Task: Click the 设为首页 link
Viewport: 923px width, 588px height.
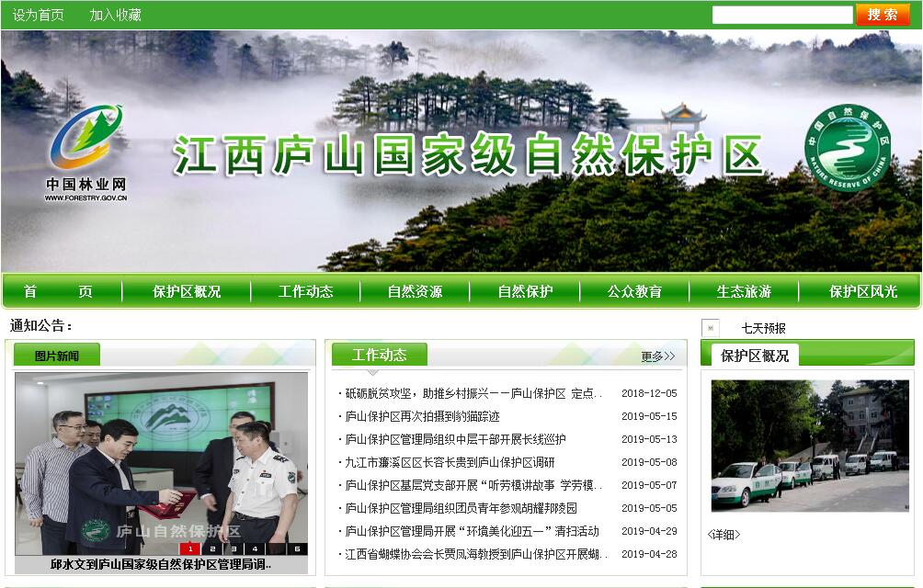Action: click(39, 15)
